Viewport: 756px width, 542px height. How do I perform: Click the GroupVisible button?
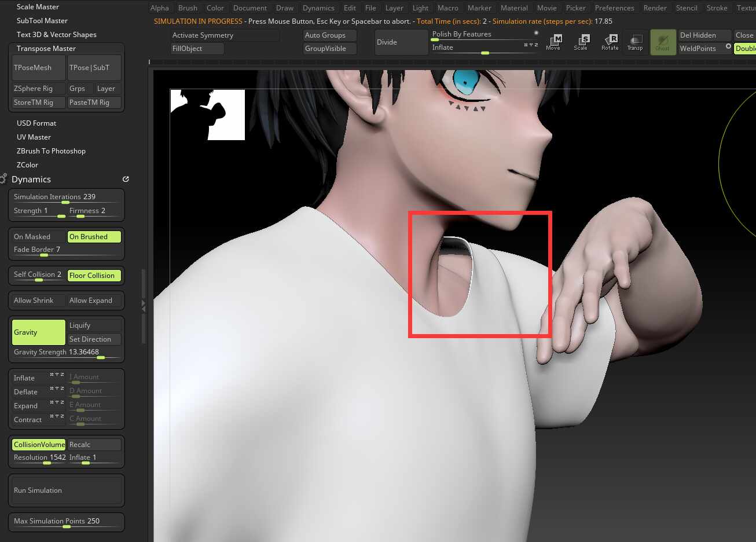click(330, 48)
